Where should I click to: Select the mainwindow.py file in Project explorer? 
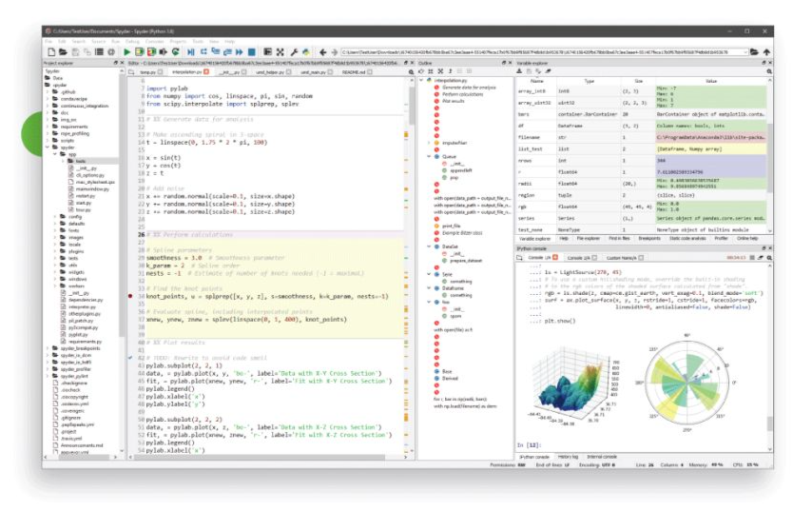click(92, 189)
